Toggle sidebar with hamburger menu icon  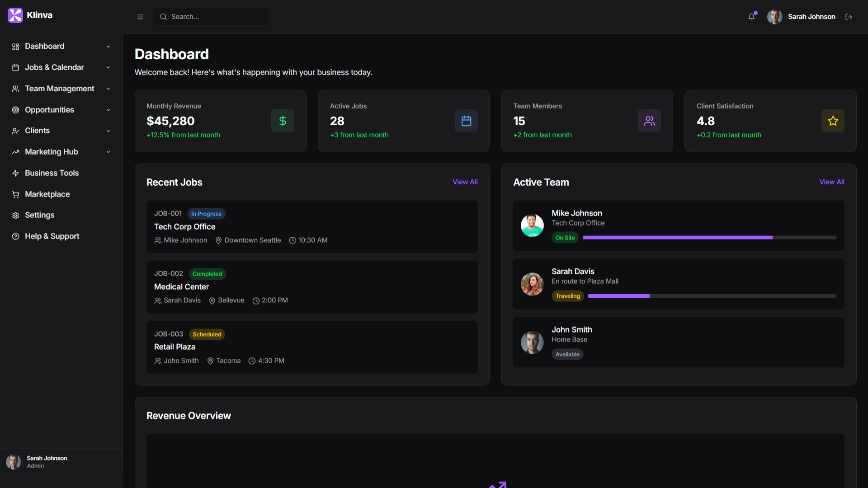tap(140, 17)
